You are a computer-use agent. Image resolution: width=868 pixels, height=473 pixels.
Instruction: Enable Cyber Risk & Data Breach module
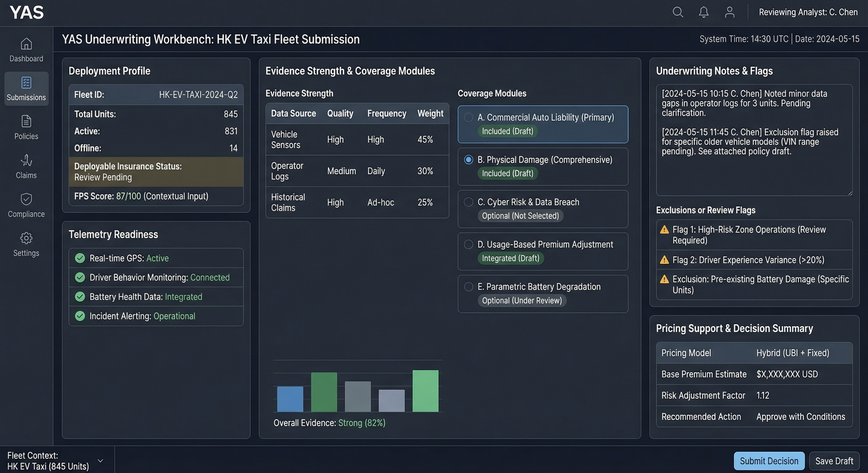point(469,202)
